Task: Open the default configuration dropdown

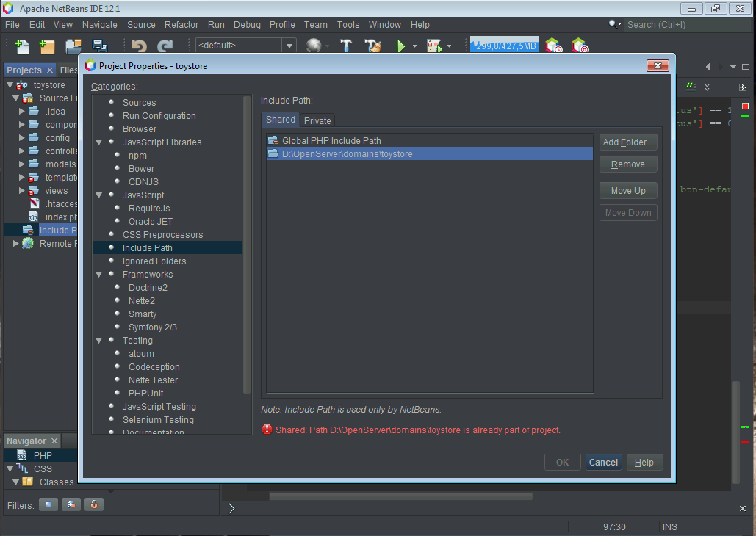Action: pos(289,46)
